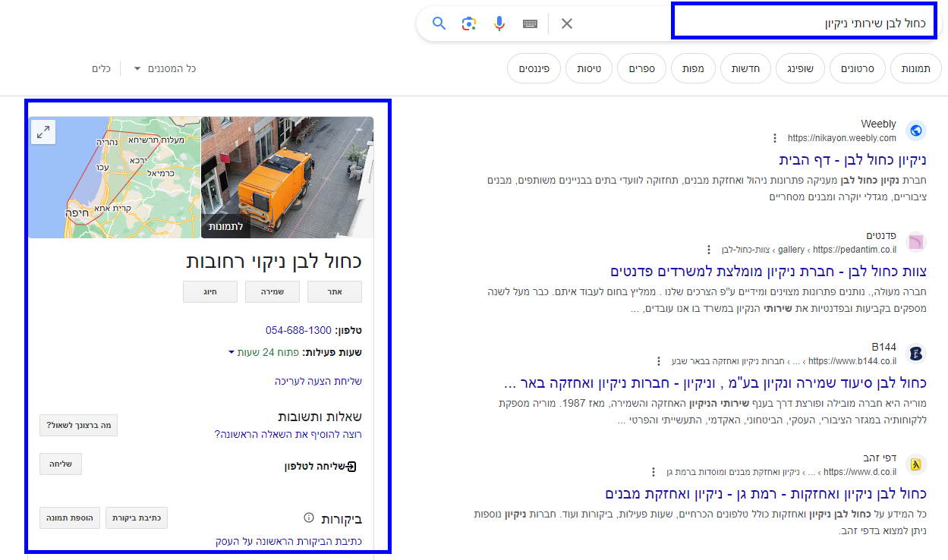Clear the search query with X
The image size is (948, 560).
point(567,24)
